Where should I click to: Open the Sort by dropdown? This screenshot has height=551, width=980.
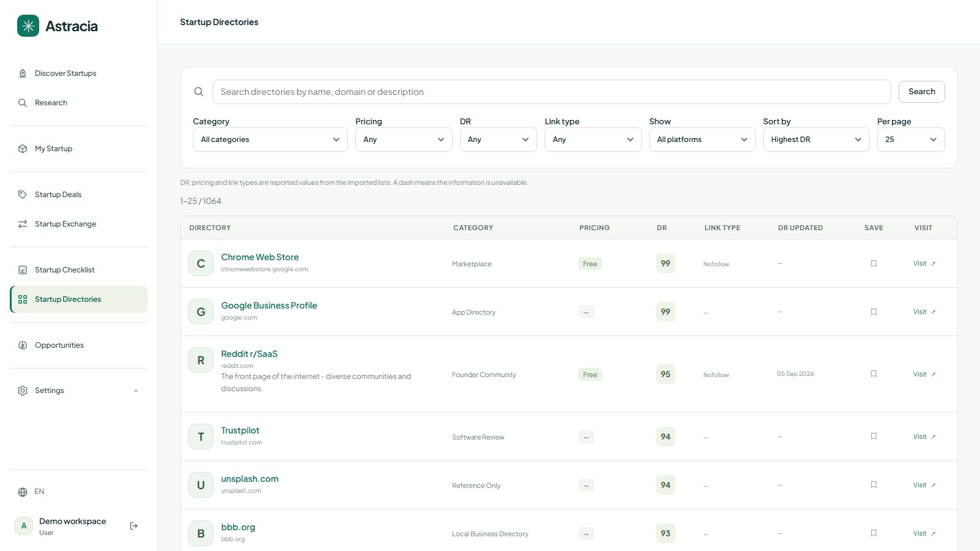coord(816,140)
